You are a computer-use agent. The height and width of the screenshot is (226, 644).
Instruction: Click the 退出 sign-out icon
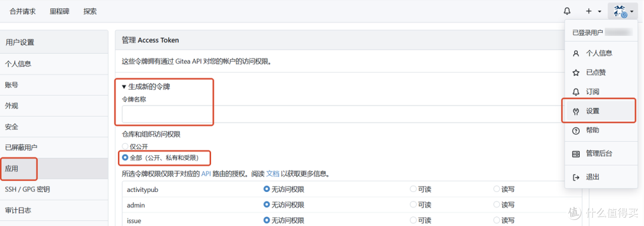[576, 177]
